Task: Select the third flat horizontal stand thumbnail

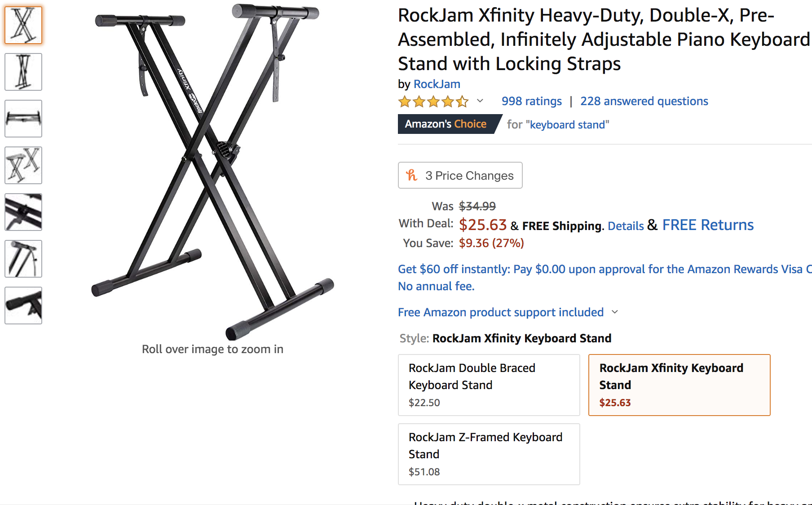Action: point(23,119)
